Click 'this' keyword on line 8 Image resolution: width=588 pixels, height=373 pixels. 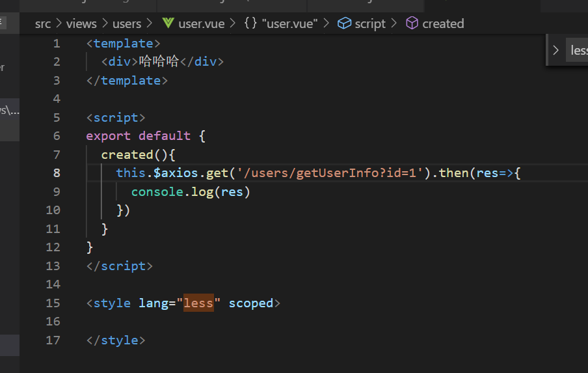point(131,173)
